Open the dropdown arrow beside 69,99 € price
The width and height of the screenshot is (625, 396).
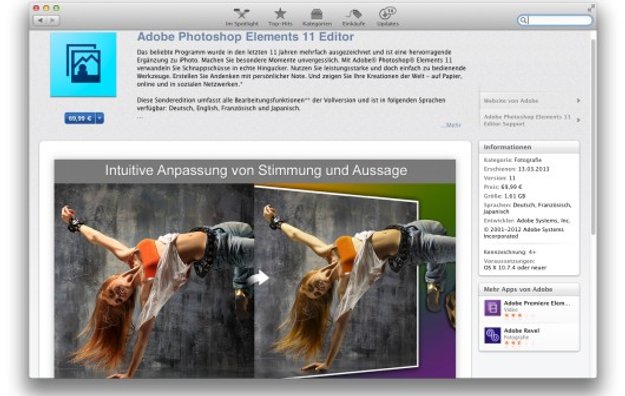(x=100, y=118)
